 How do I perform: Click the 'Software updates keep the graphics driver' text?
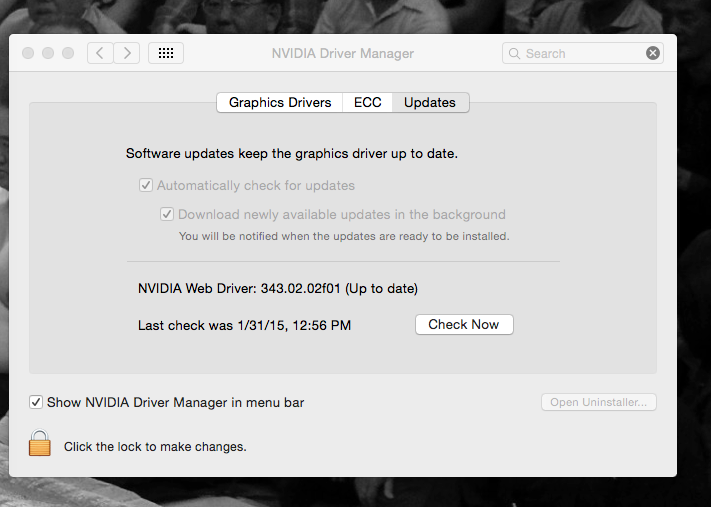pyautogui.click(x=292, y=154)
